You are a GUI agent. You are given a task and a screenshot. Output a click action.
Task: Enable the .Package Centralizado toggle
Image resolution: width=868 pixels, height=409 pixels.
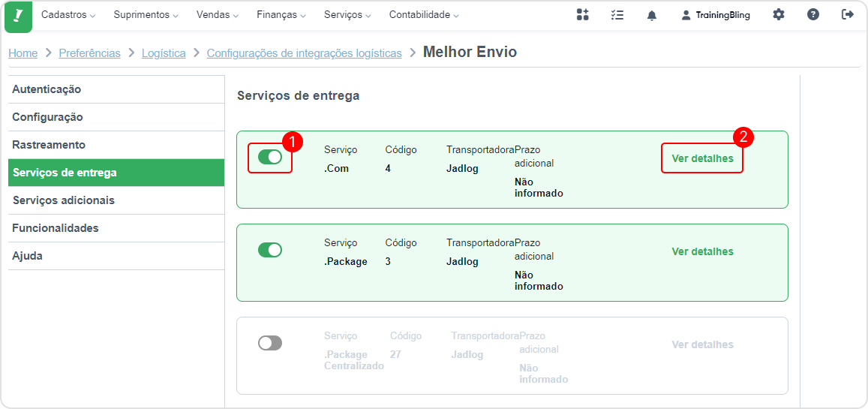tap(270, 343)
